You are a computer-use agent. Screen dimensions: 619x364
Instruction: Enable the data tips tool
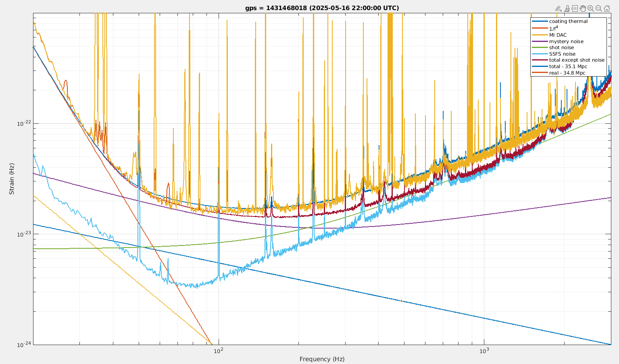(x=575, y=8)
